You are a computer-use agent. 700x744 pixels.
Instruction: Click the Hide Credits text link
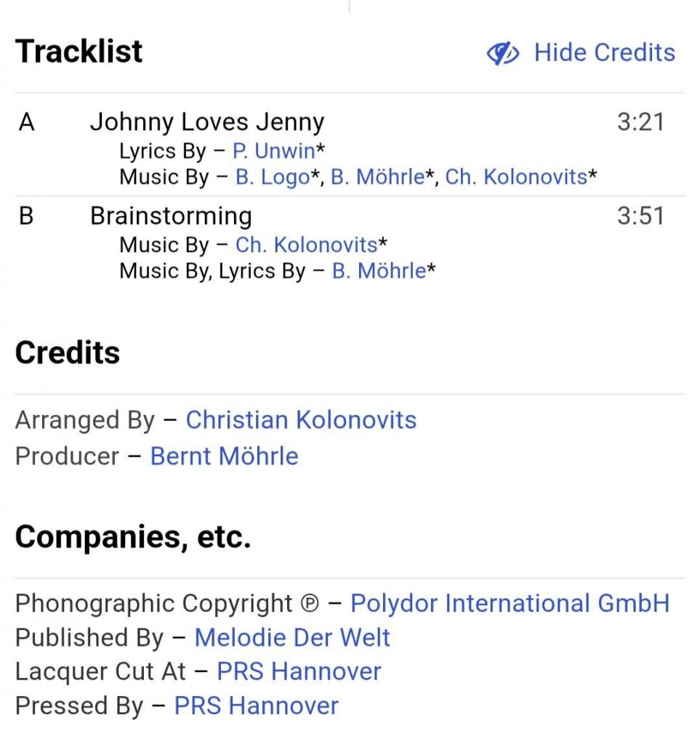(604, 52)
